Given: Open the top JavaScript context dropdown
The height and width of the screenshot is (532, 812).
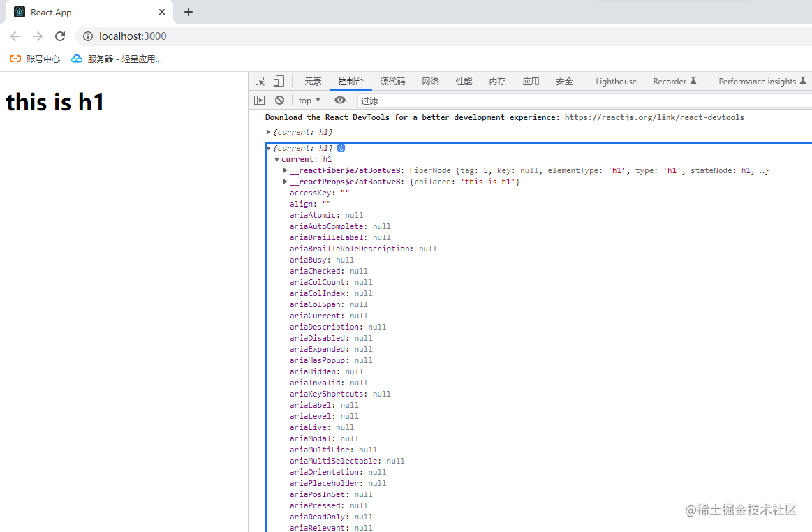Looking at the screenshot, I should pos(310,101).
